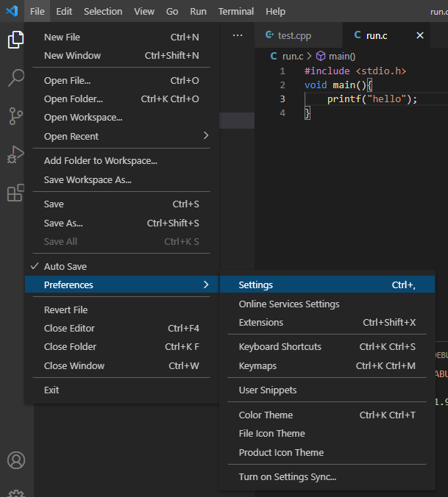Click the #include <stdio.h> code line
This screenshot has height=497, width=448.
tap(355, 71)
